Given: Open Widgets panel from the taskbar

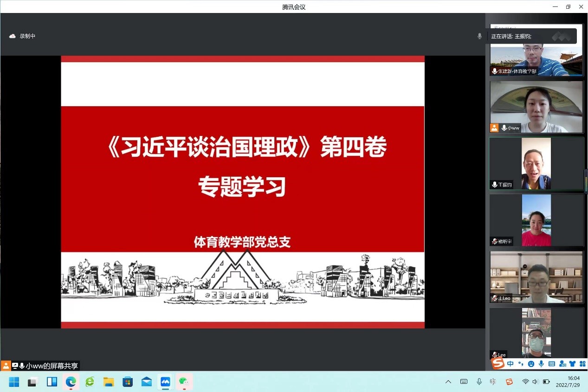Looking at the screenshot, I should point(52,382).
